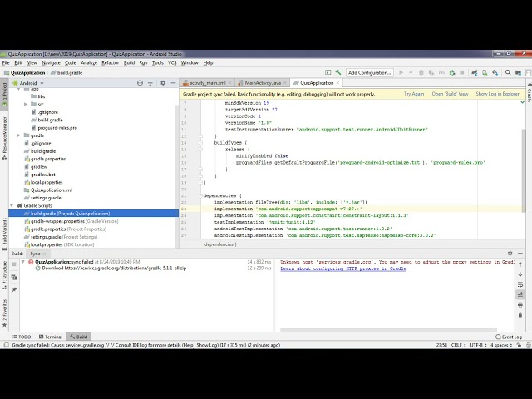Hide the Project panel with minus icon
The height and width of the screenshot is (399, 532).
173,83
